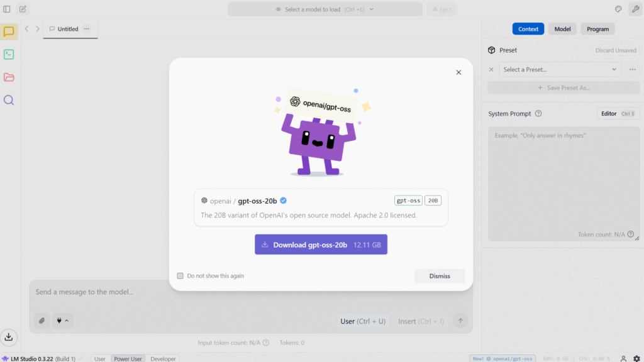Click the color palette theme icon
644x362 pixels.
point(618,9)
